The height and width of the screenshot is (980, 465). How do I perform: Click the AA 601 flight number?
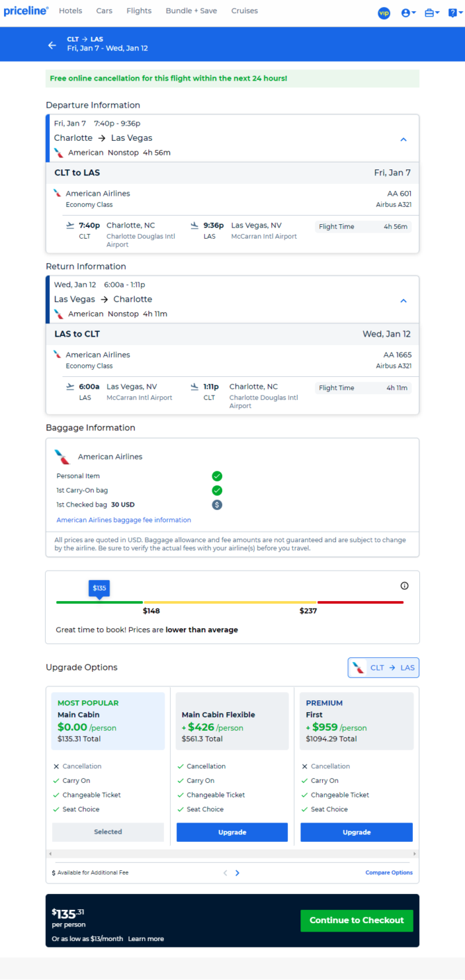coord(399,194)
